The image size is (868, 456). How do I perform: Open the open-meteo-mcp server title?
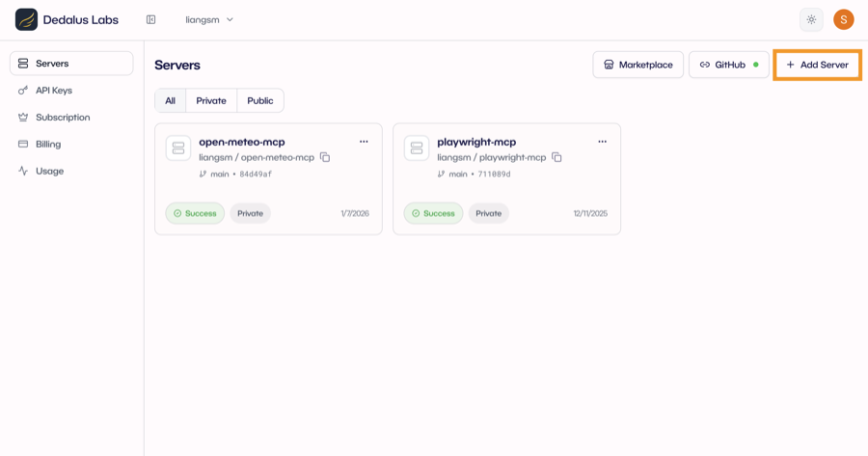[x=242, y=142]
